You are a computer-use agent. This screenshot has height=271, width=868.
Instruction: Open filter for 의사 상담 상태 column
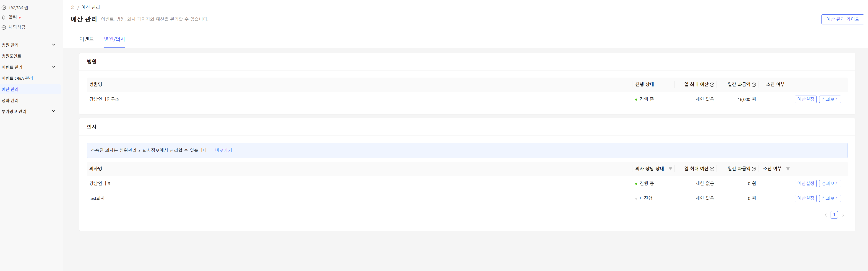(x=670, y=169)
